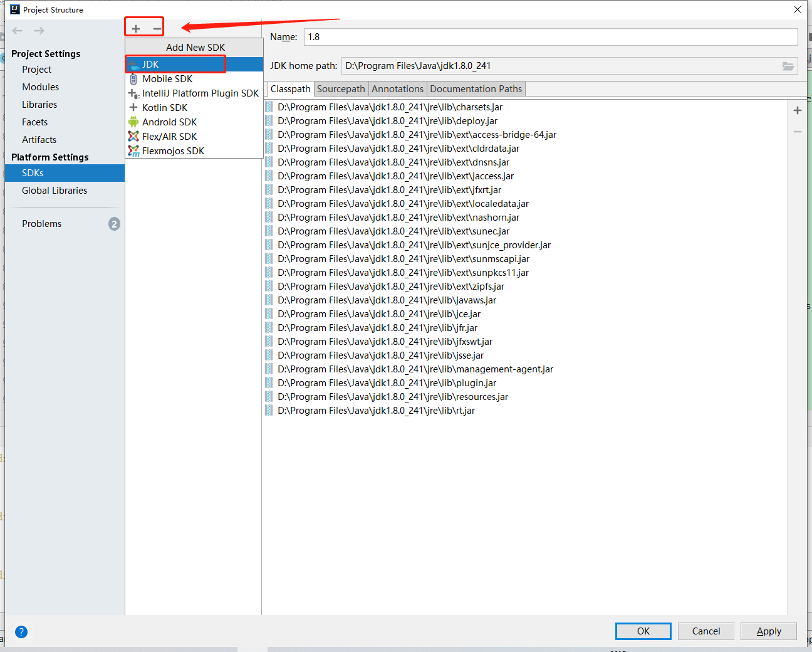The width and height of the screenshot is (812, 652).
Task: Select sunec.jar classpath entry
Action: [525, 231]
